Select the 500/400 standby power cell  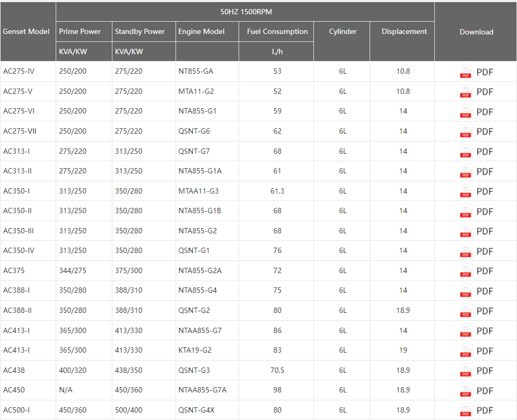click(x=144, y=410)
